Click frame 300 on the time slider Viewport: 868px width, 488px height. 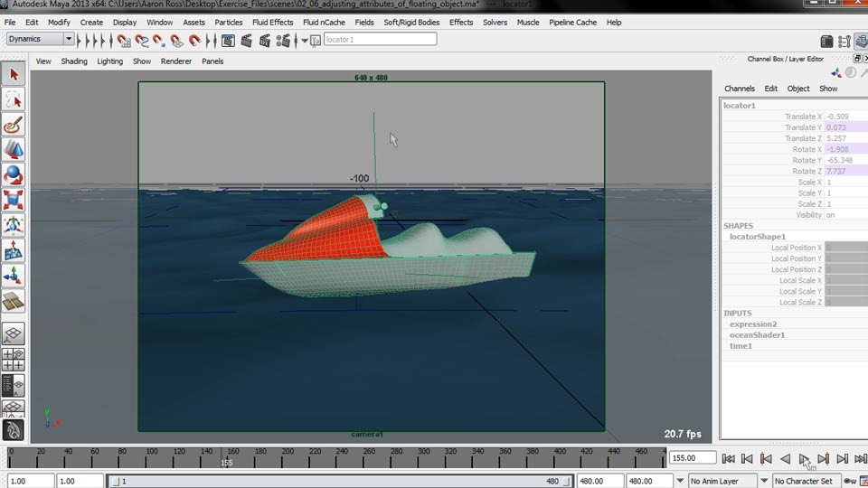(423, 458)
